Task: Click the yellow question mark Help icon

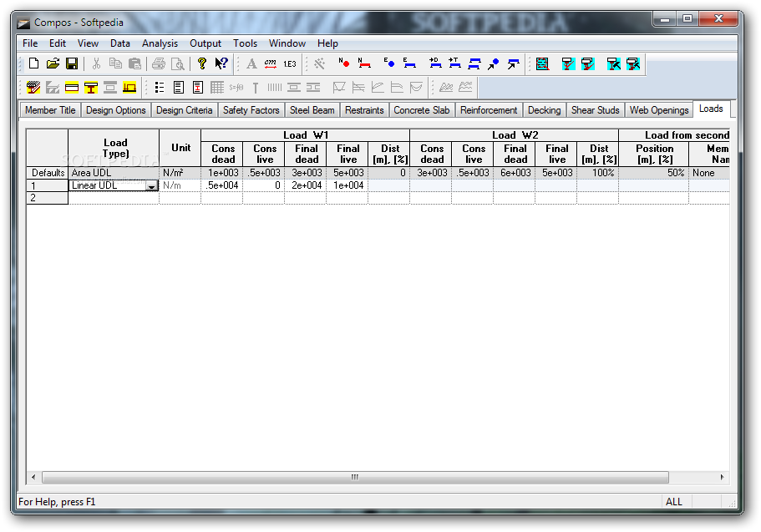Action: tap(202, 63)
